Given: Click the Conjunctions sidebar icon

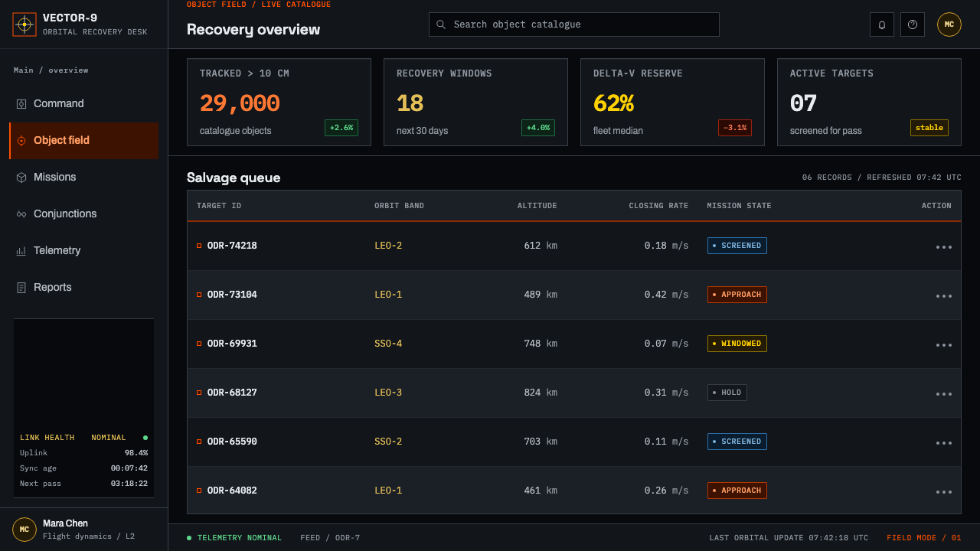Looking at the screenshot, I should 21,214.
